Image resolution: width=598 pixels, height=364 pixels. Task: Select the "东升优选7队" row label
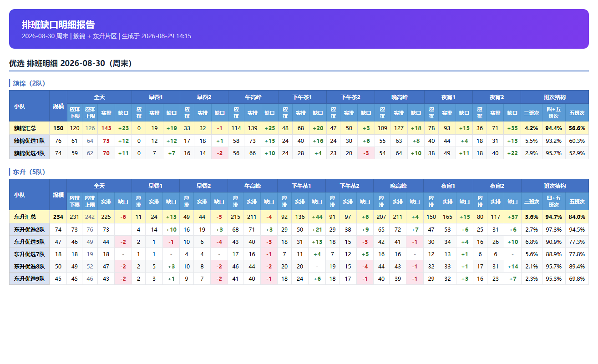coord(29,254)
